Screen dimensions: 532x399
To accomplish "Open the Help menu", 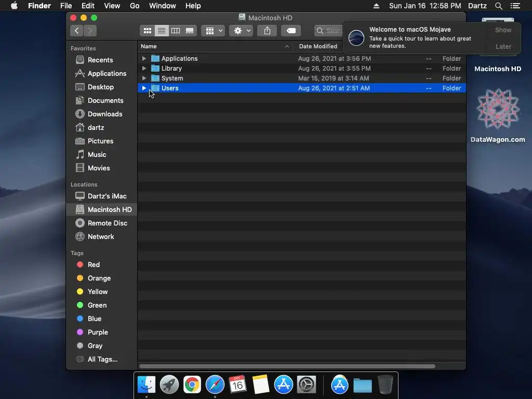I will tap(193, 6).
